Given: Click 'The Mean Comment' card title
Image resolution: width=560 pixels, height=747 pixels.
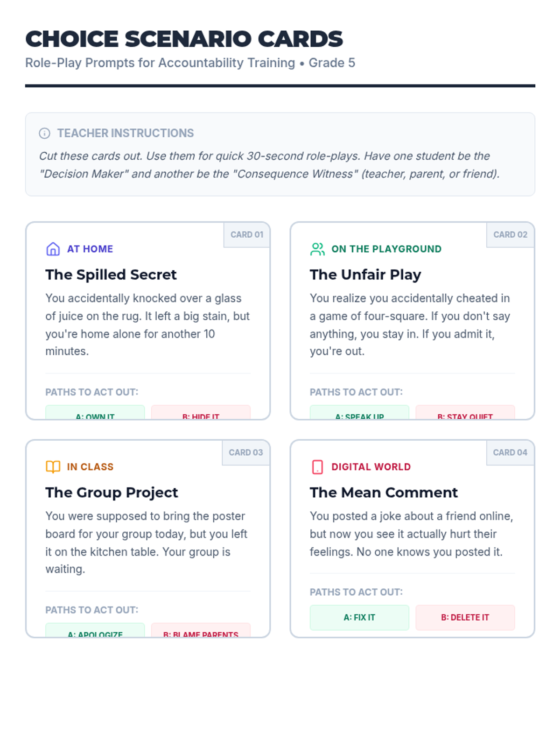Looking at the screenshot, I should 384,493.
